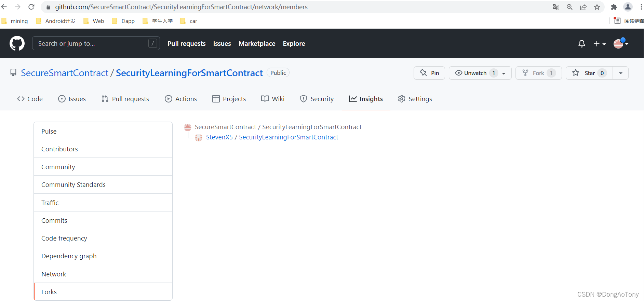644x301 pixels.
Task: Click the SecureSmartContract avatar in fork tree
Action: (188, 127)
